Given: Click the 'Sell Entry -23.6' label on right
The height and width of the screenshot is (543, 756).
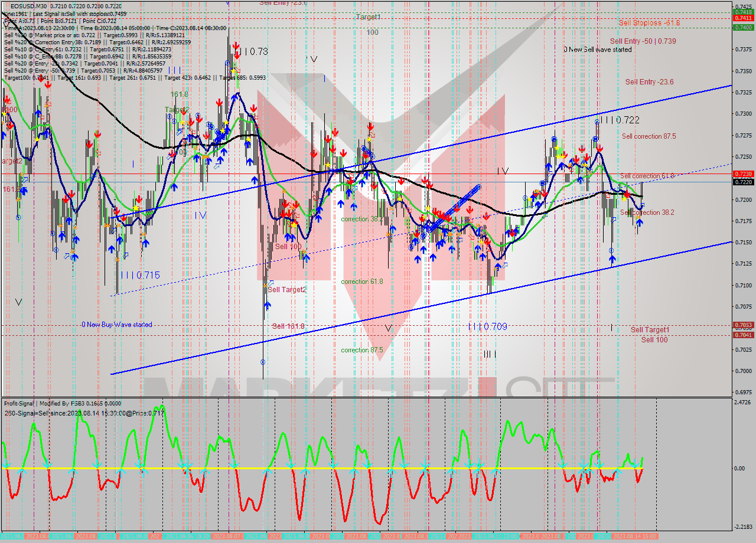Looking at the screenshot, I should tap(650, 82).
